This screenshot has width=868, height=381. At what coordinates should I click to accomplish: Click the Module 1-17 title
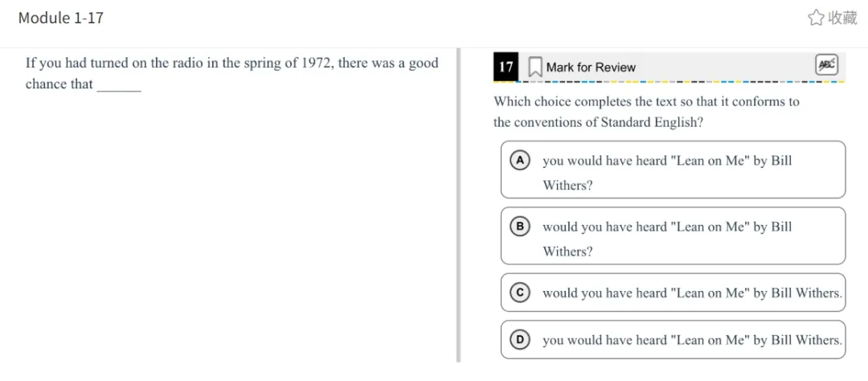tap(61, 18)
